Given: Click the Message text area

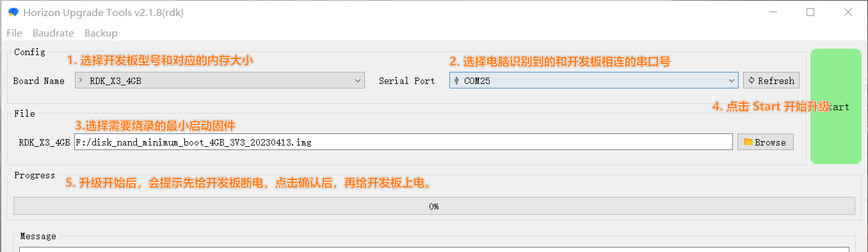Looking at the screenshot, I should pyautogui.click(x=434, y=249).
